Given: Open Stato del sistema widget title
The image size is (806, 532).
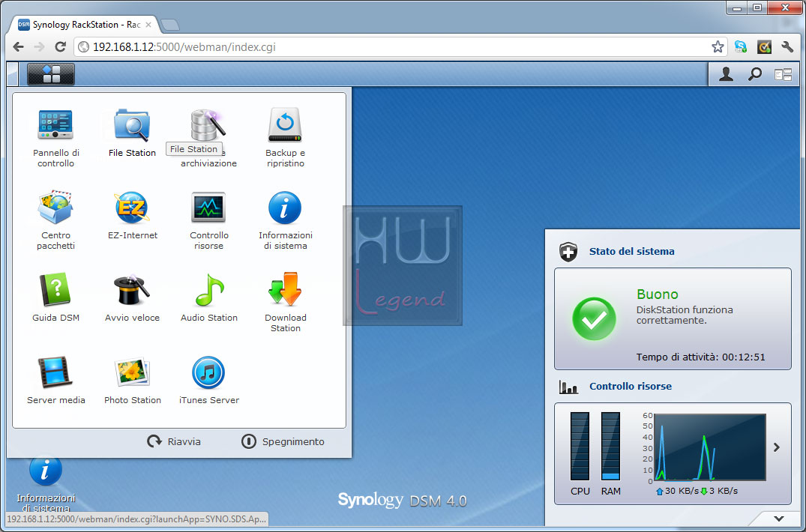Looking at the screenshot, I should tap(632, 252).
